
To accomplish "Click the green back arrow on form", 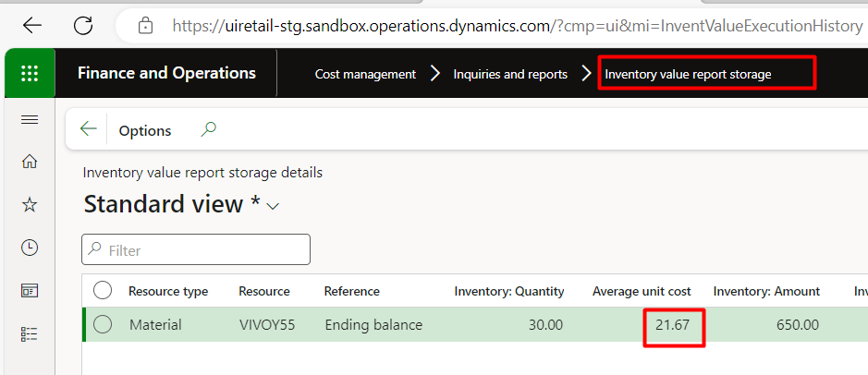I will click(x=88, y=129).
